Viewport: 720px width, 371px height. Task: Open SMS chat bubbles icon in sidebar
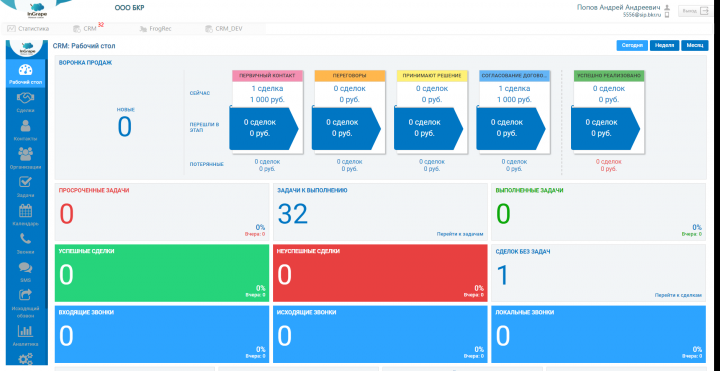25,267
